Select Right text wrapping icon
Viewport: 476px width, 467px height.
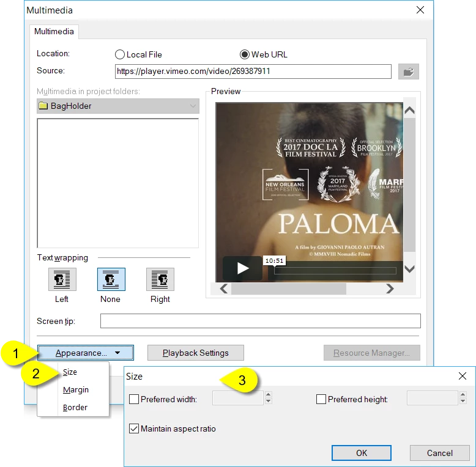160,279
